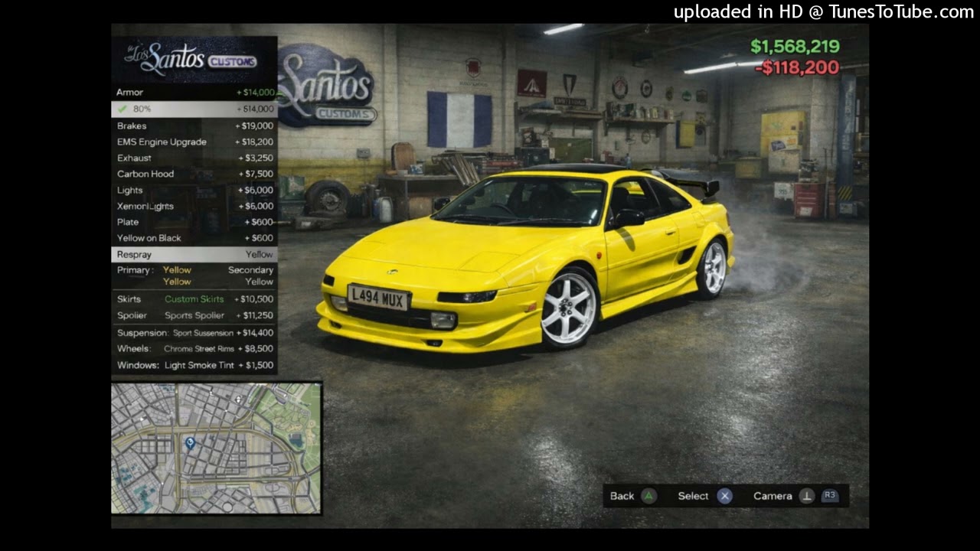
Task: Click the blue location marker on minimap
Action: click(190, 442)
